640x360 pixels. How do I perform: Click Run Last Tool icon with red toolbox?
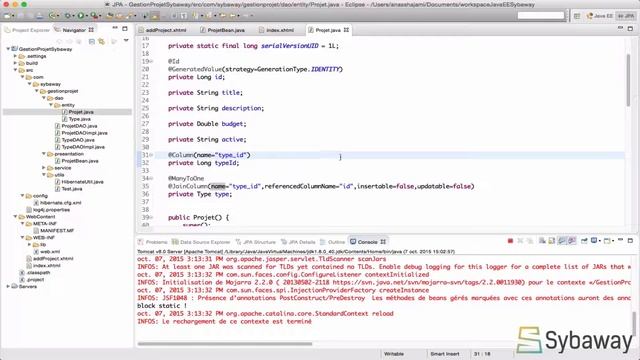[94, 16]
